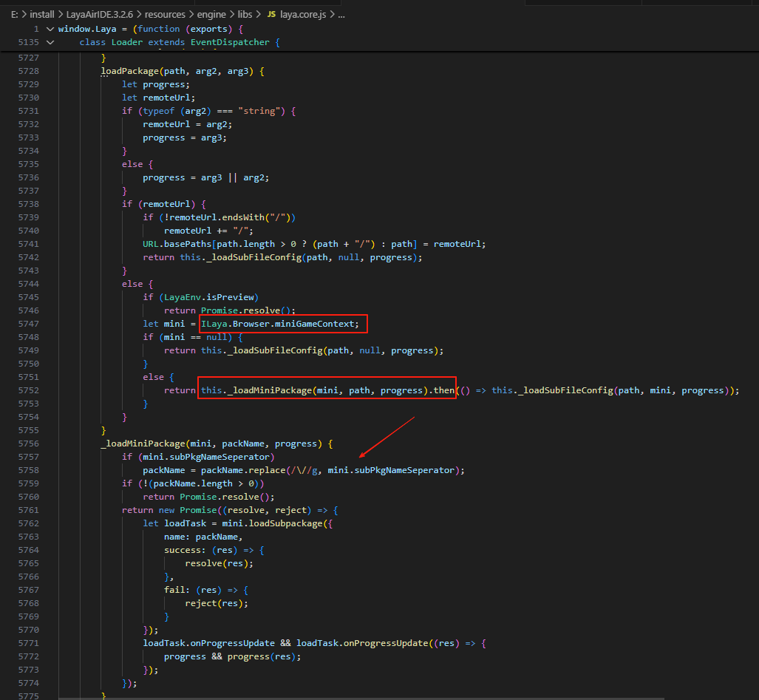Screen dimensions: 759x700
Task: Click mini.subPkgNameSeperator on line 5757
Action: pyautogui.click(x=206, y=458)
